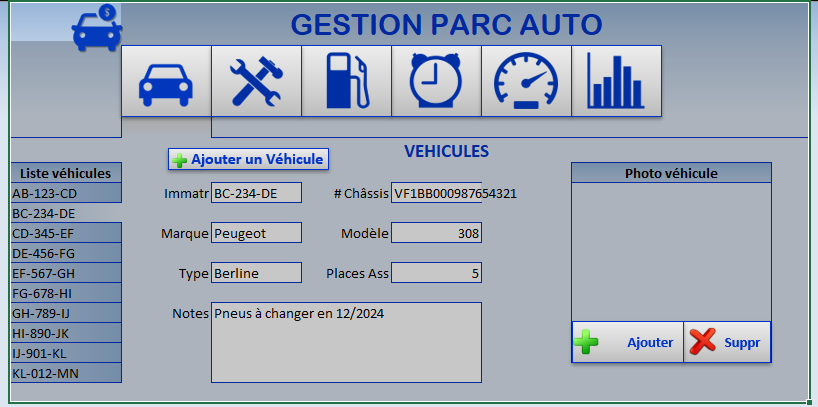The width and height of the screenshot is (818, 407).
Task: Click the green plus Ajouter photo button
Action: pos(627,342)
